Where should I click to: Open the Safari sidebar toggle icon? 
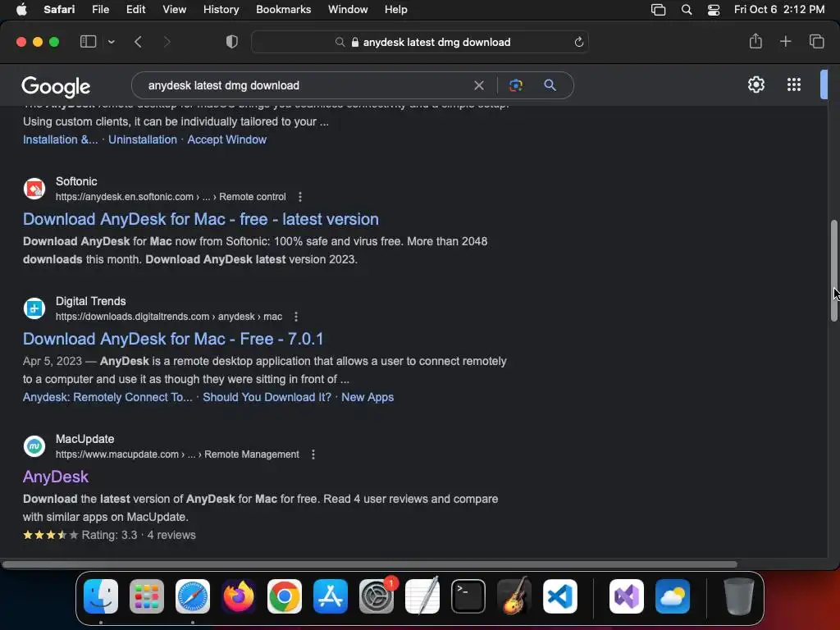coord(88,42)
